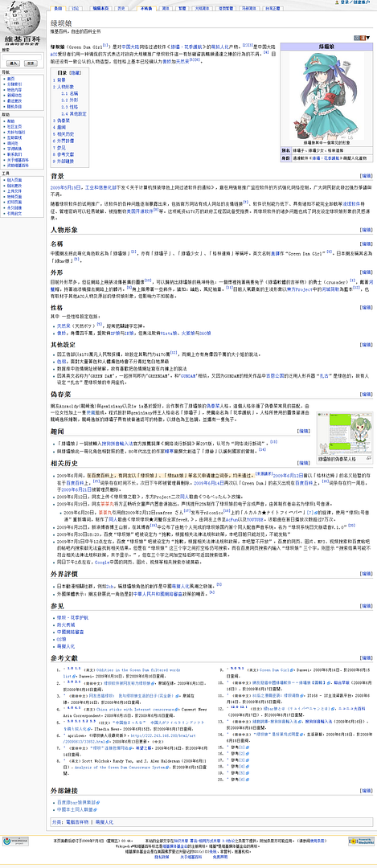The image size is (377, 868).
Task: Open OS娘 in the 参见 list
Action: (x=61, y=639)
